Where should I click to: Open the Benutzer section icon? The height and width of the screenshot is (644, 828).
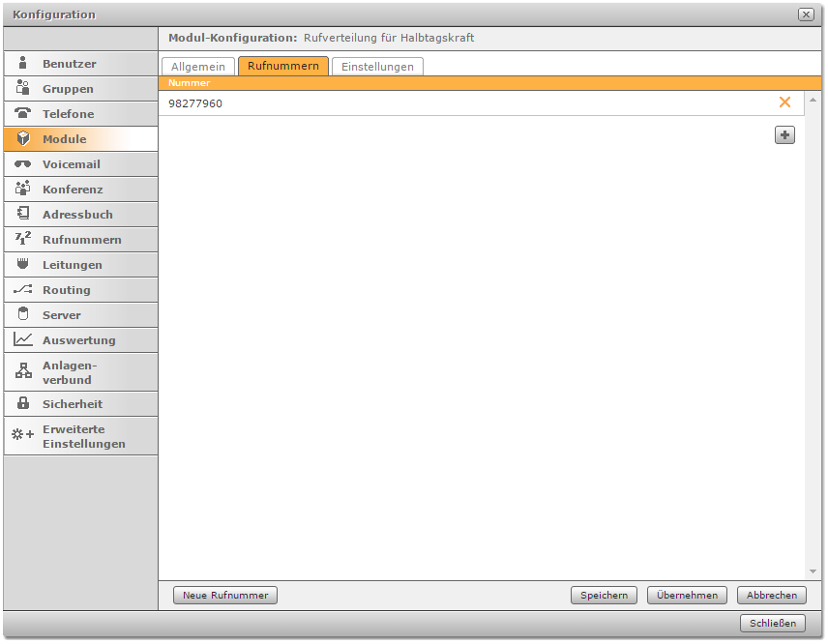pyautogui.click(x=23, y=64)
